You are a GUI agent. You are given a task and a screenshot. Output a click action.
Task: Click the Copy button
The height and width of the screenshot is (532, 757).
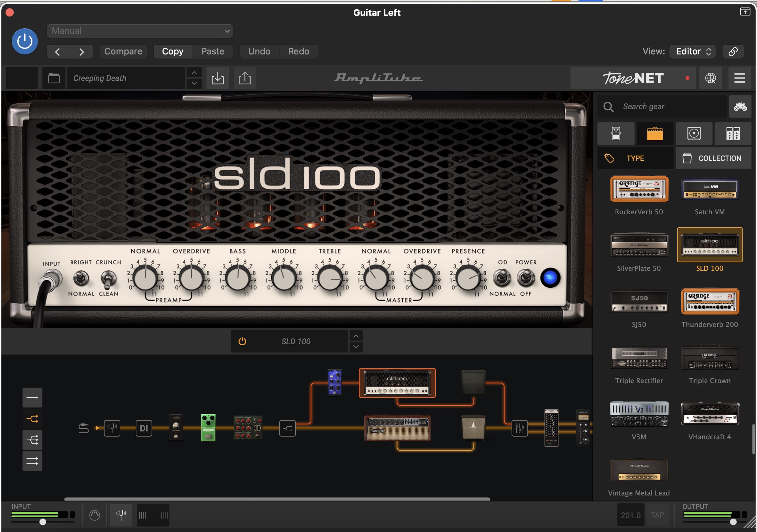pyautogui.click(x=173, y=51)
